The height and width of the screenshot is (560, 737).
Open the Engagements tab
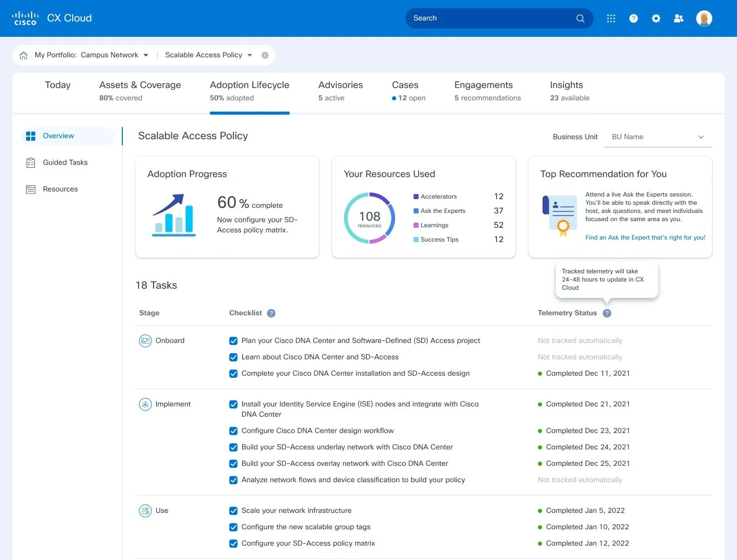click(487, 91)
